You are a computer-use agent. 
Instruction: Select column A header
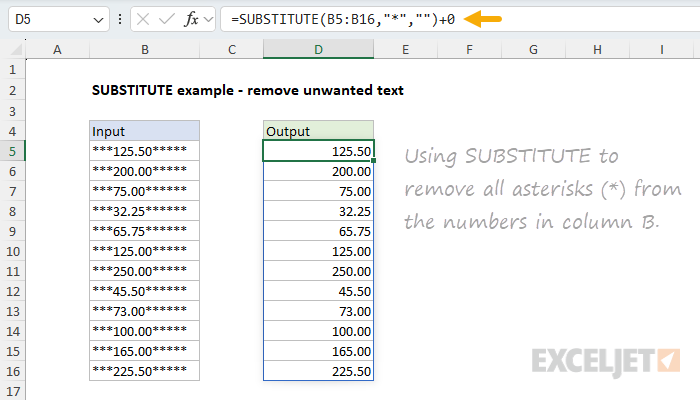click(x=57, y=50)
